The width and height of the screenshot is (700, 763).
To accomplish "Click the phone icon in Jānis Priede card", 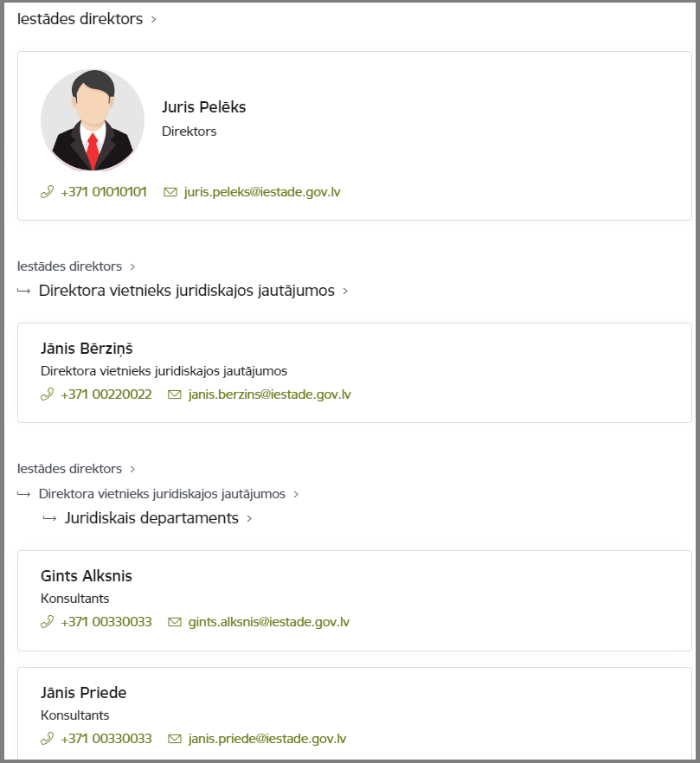I will [48, 739].
